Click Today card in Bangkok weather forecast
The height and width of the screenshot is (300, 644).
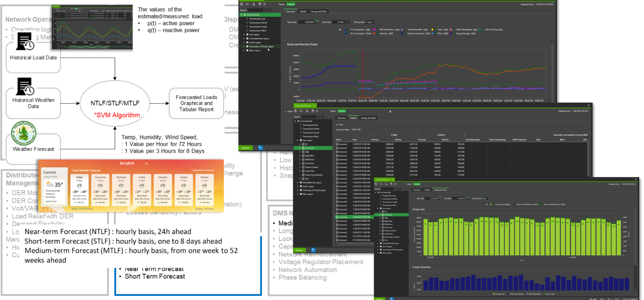(x=79, y=190)
